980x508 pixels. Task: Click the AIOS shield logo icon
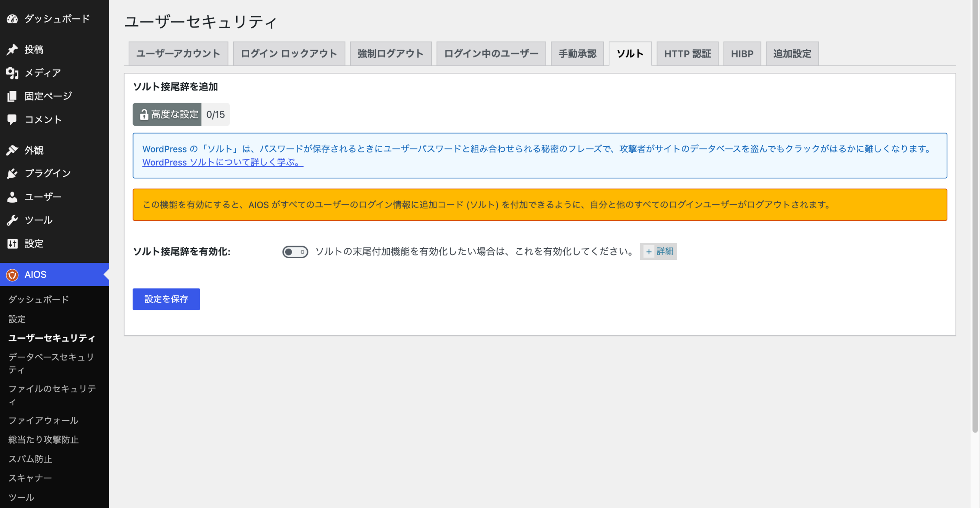[x=12, y=275]
